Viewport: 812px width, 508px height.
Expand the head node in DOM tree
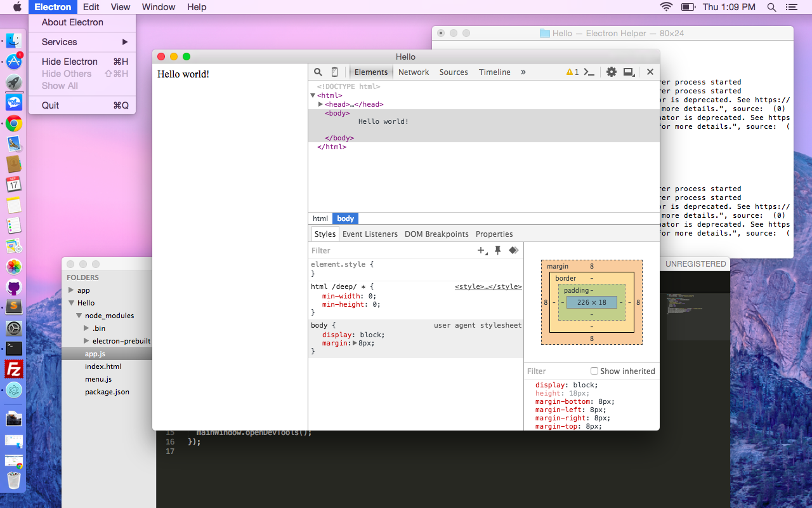point(320,104)
